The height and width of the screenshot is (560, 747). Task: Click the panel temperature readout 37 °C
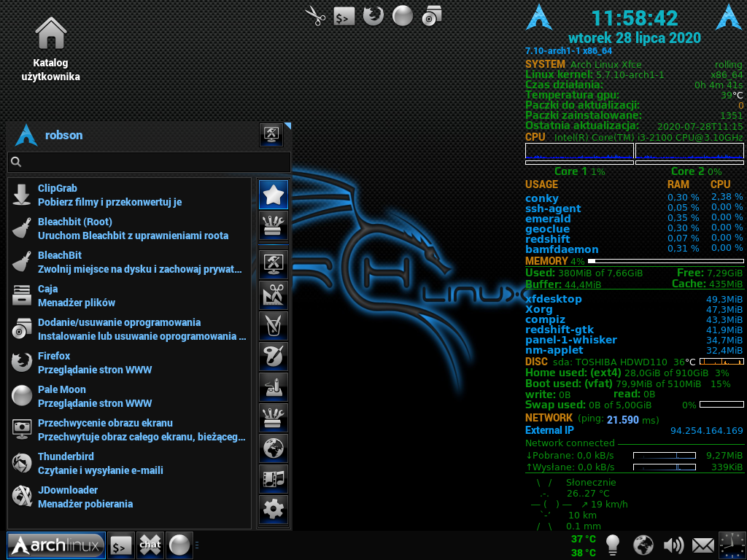(x=584, y=539)
